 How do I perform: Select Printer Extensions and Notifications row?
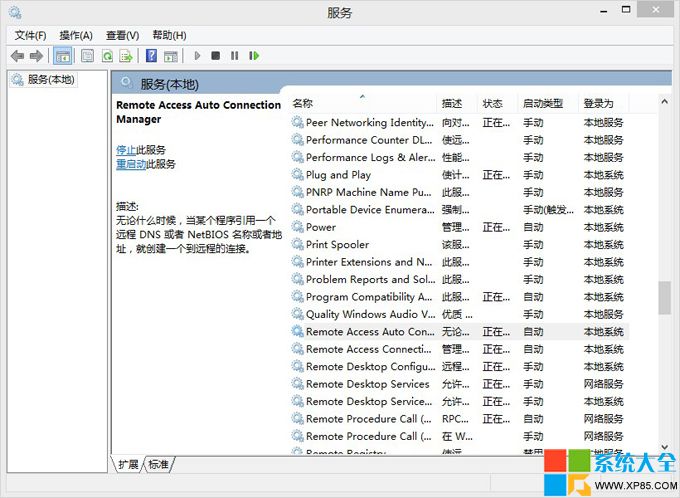click(x=459, y=262)
